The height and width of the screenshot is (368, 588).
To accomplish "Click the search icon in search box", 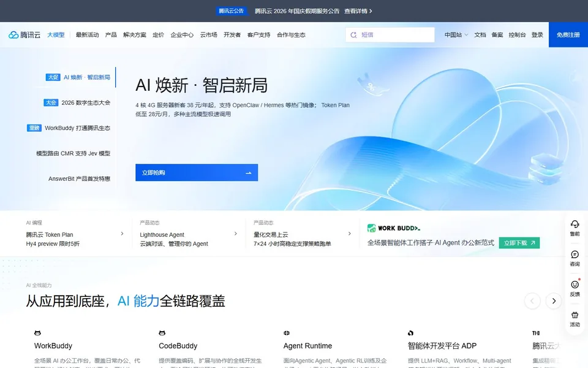I will click(x=353, y=35).
